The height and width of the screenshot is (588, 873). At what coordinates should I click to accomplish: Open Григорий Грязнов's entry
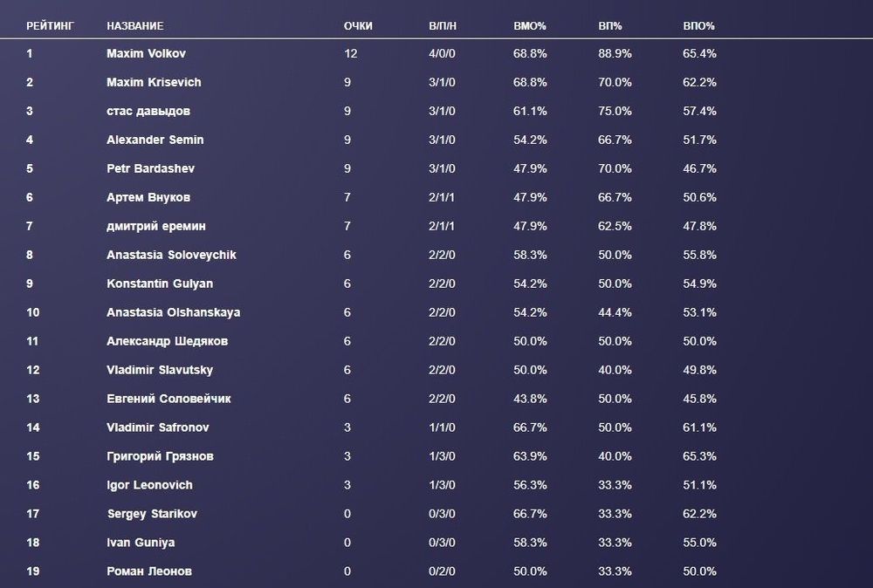[x=160, y=457]
